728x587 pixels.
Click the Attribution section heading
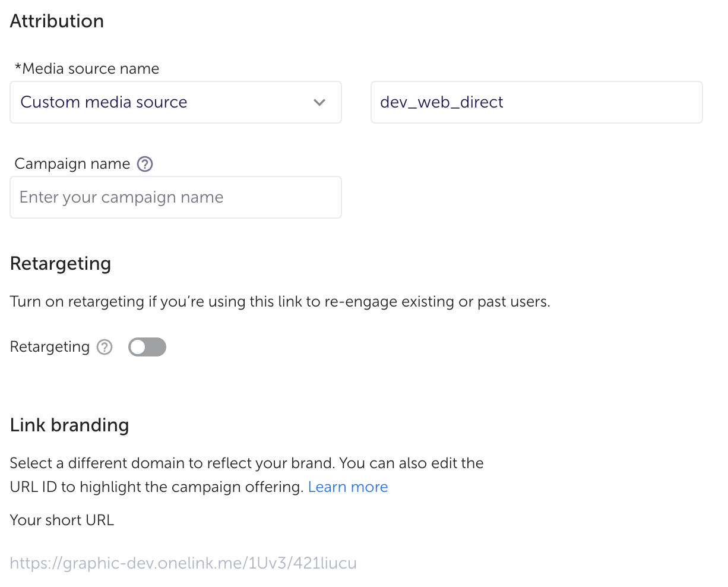57,21
